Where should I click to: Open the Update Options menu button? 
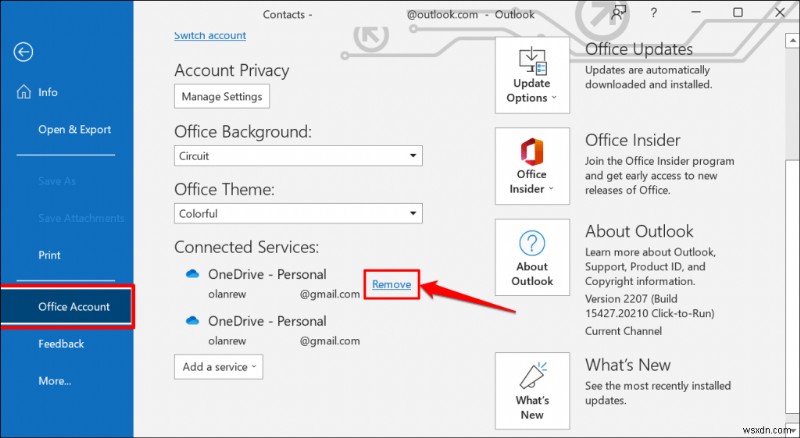(x=532, y=75)
